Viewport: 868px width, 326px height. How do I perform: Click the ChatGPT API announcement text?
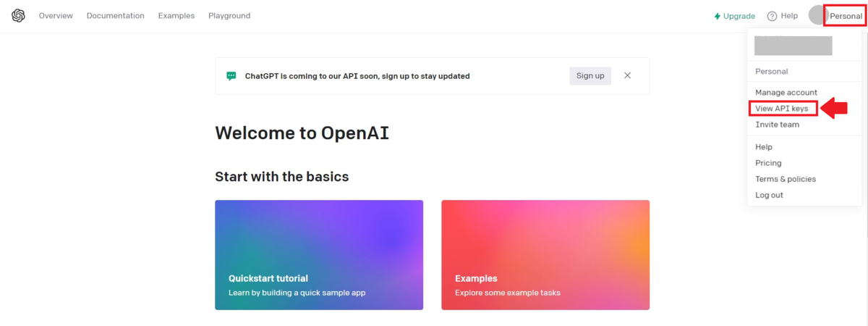pyautogui.click(x=357, y=75)
